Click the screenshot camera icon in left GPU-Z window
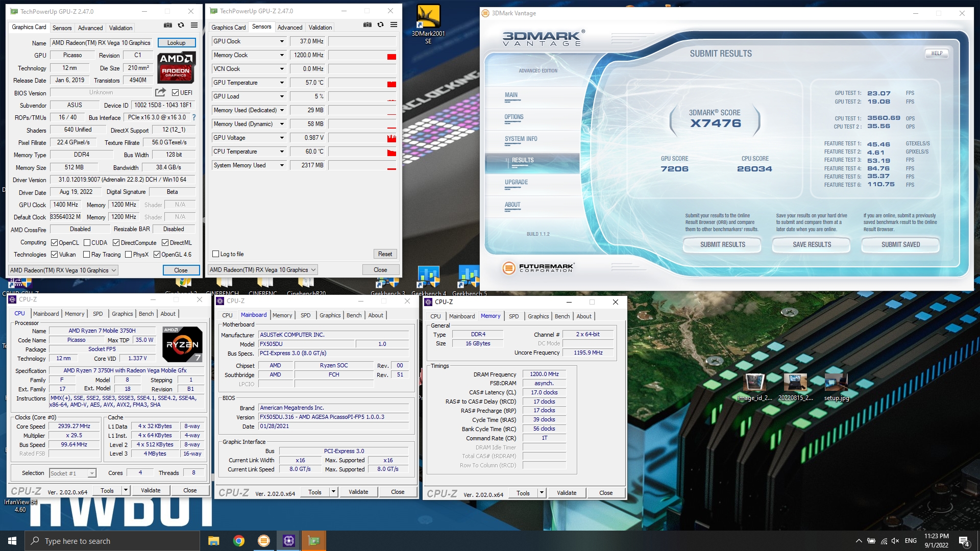This screenshot has height=551, width=980. (167, 25)
